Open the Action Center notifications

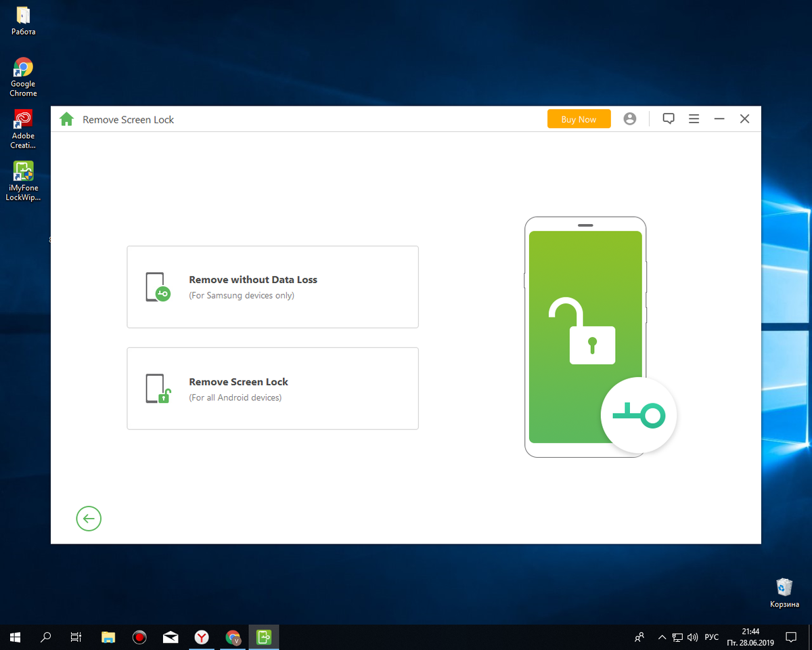pyautogui.click(x=790, y=637)
